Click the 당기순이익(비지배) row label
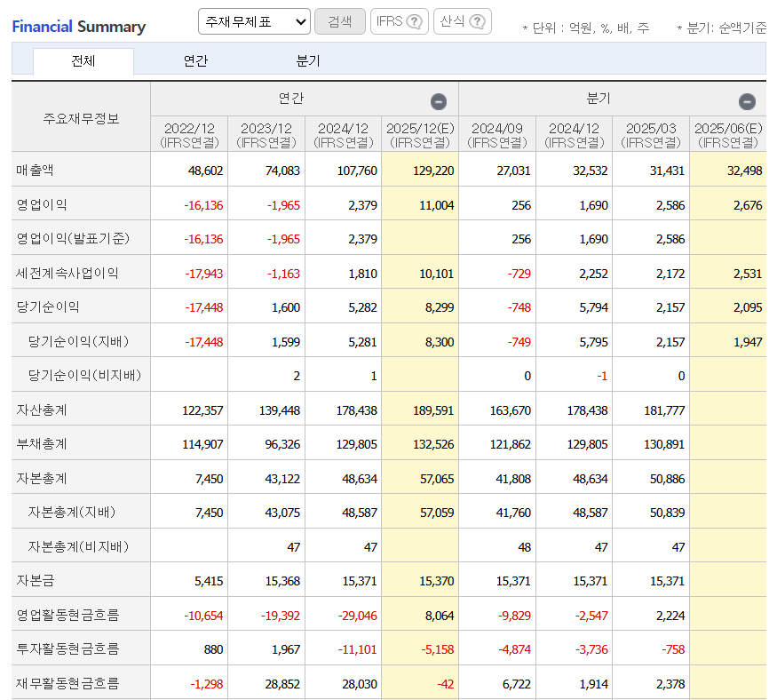 (84, 375)
